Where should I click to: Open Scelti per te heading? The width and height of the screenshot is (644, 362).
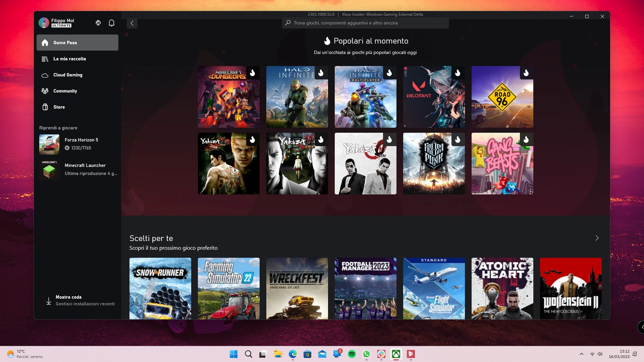[x=151, y=238]
